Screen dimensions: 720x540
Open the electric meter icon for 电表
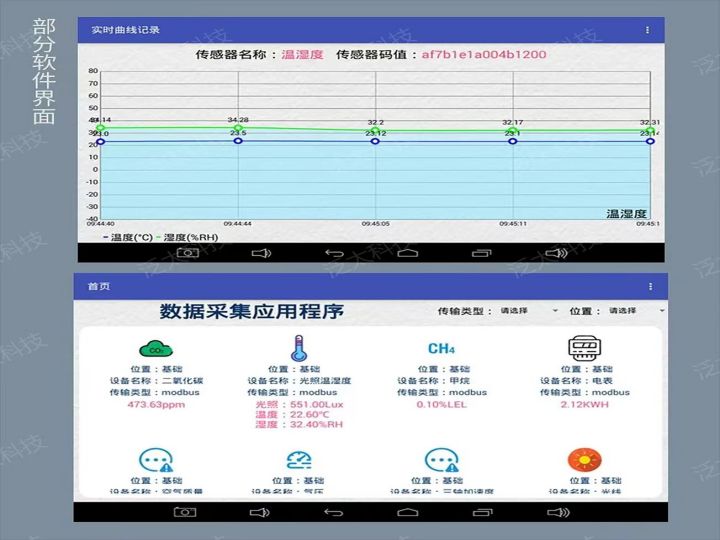pos(583,348)
